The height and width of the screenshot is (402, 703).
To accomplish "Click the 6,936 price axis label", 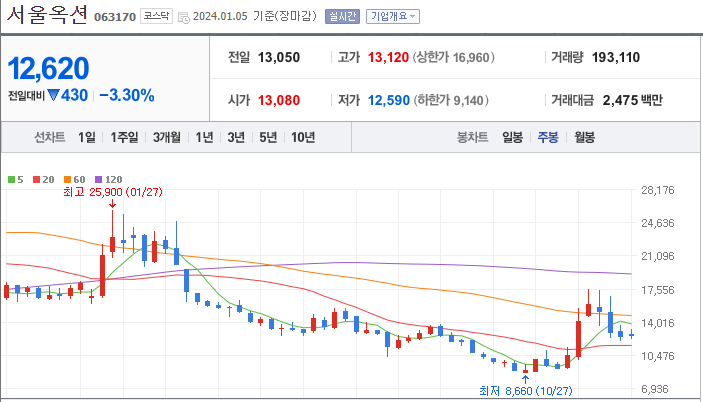I will (657, 389).
